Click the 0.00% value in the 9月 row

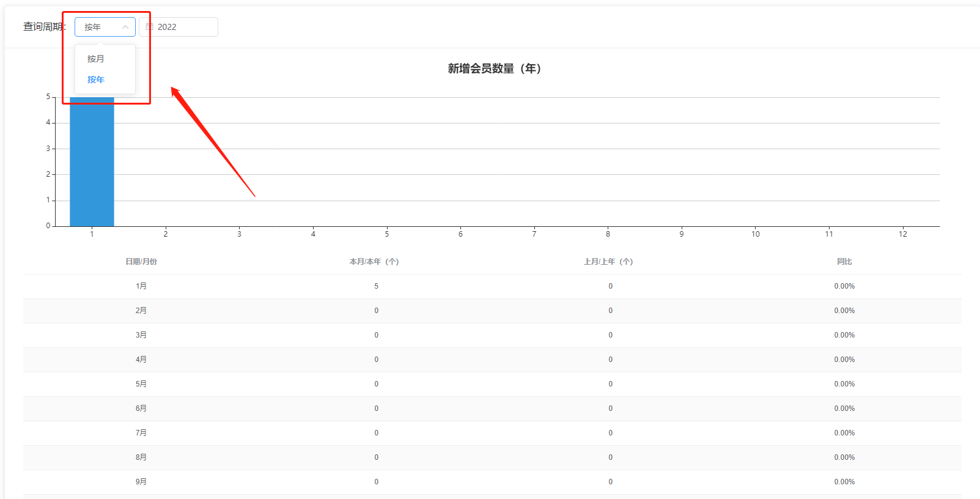(844, 482)
